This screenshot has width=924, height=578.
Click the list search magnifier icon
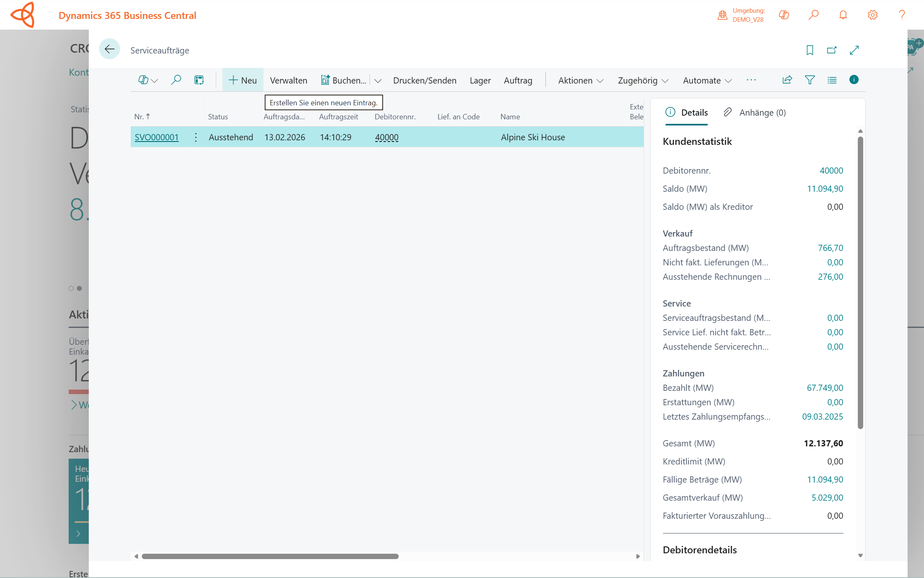click(176, 80)
